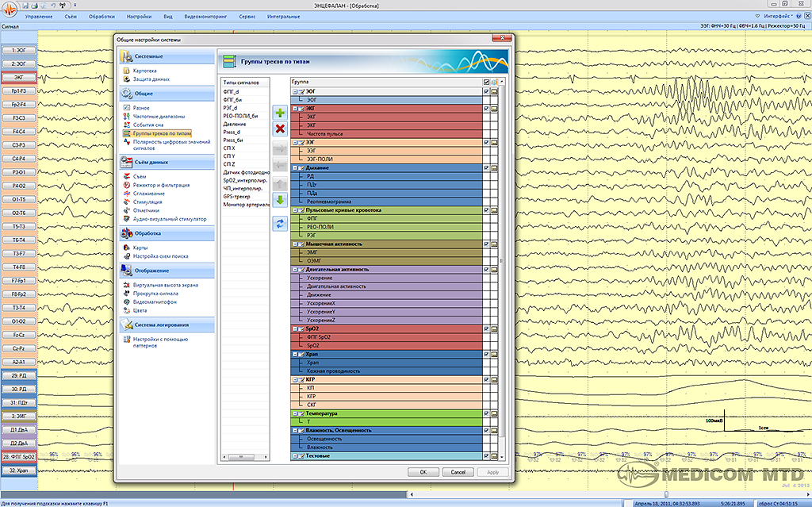
Task: Click the group list vertical scrollbar
Action: [501, 268]
